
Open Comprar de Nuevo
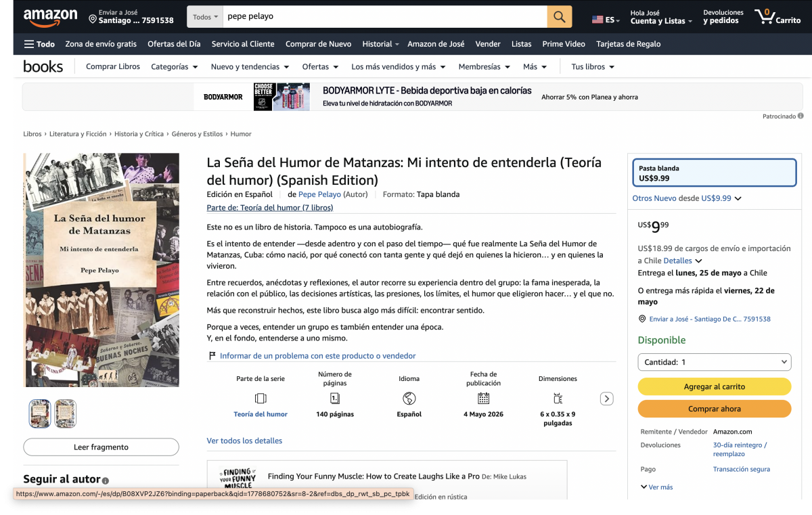tap(318, 44)
